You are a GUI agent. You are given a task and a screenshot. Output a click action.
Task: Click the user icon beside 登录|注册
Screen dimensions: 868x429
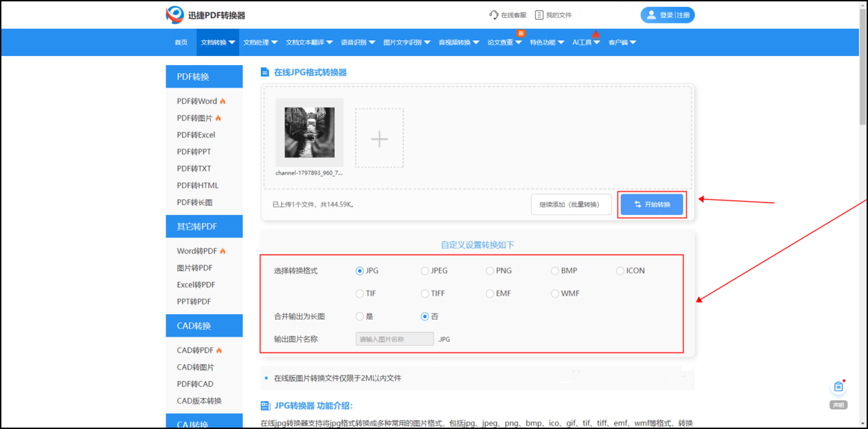point(651,14)
